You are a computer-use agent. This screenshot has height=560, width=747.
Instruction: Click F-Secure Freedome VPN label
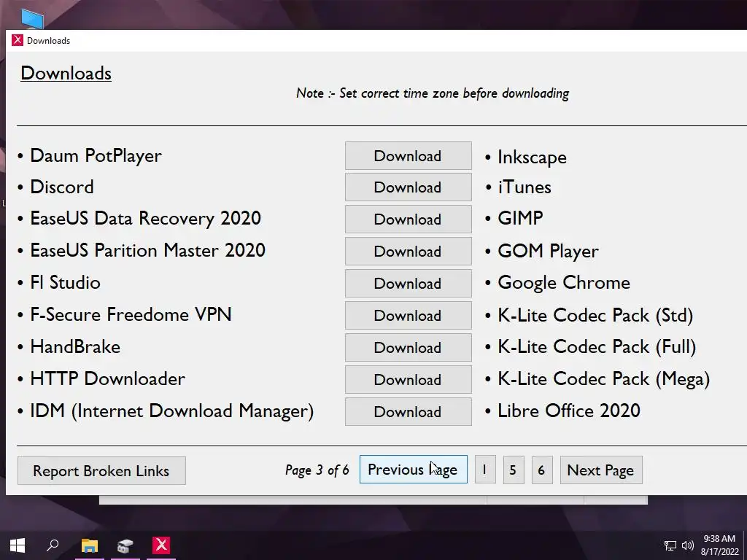(131, 314)
